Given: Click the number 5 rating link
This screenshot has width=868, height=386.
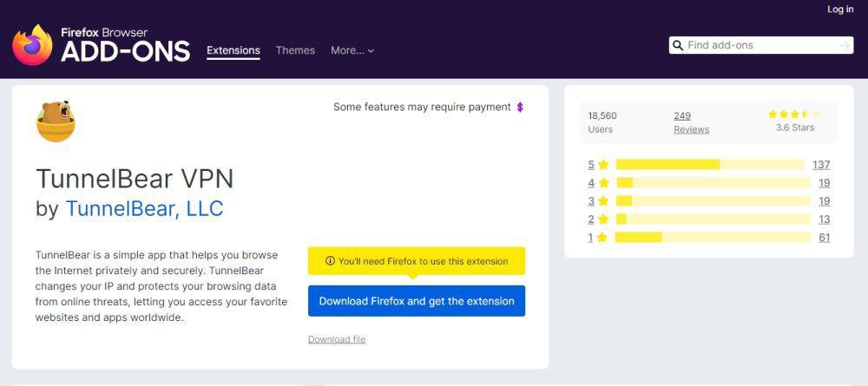Looking at the screenshot, I should pyautogui.click(x=591, y=165).
